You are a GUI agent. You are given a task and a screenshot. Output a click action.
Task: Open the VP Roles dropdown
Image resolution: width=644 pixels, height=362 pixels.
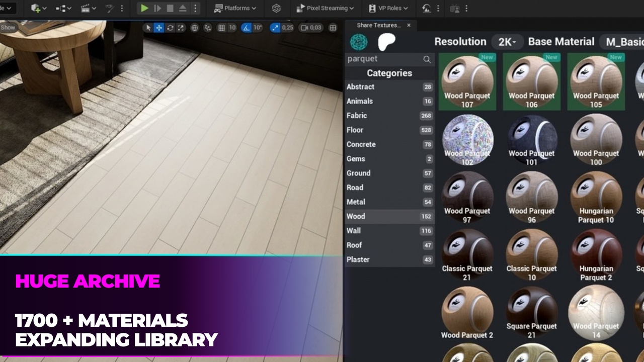pos(388,8)
